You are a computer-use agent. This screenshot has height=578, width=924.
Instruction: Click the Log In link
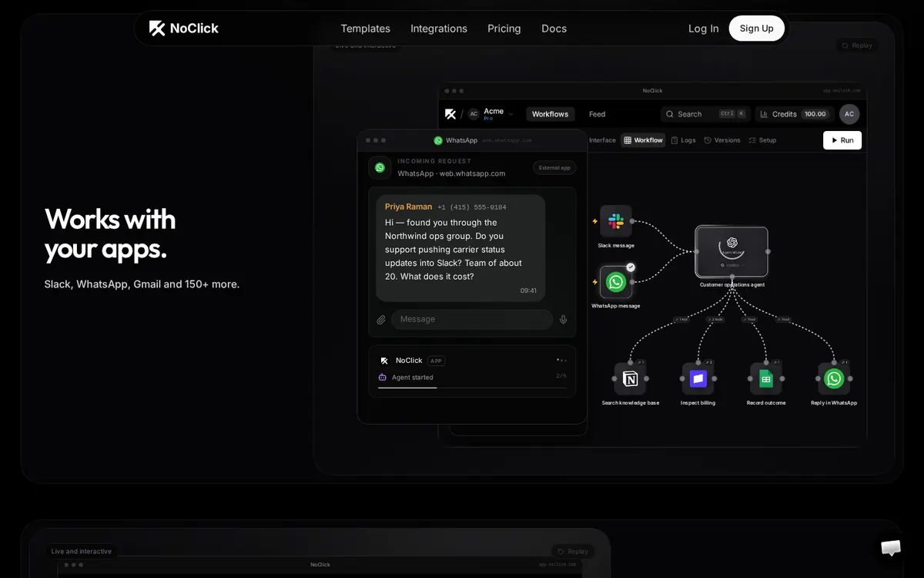tap(703, 29)
